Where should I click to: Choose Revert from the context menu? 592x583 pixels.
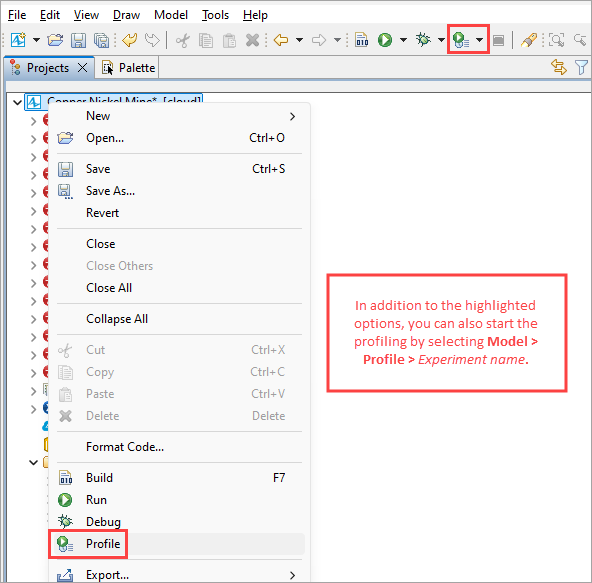pyautogui.click(x=178, y=213)
